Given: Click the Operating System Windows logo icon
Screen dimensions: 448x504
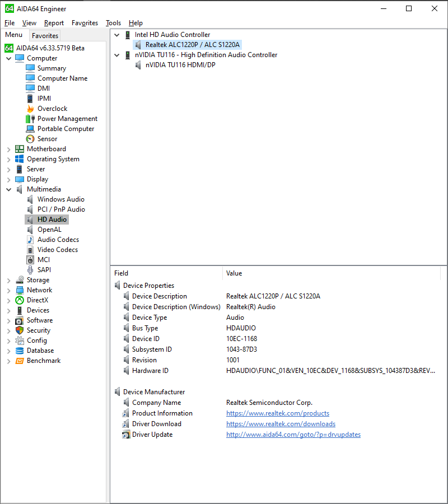Looking at the screenshot, I should (20, 159).
